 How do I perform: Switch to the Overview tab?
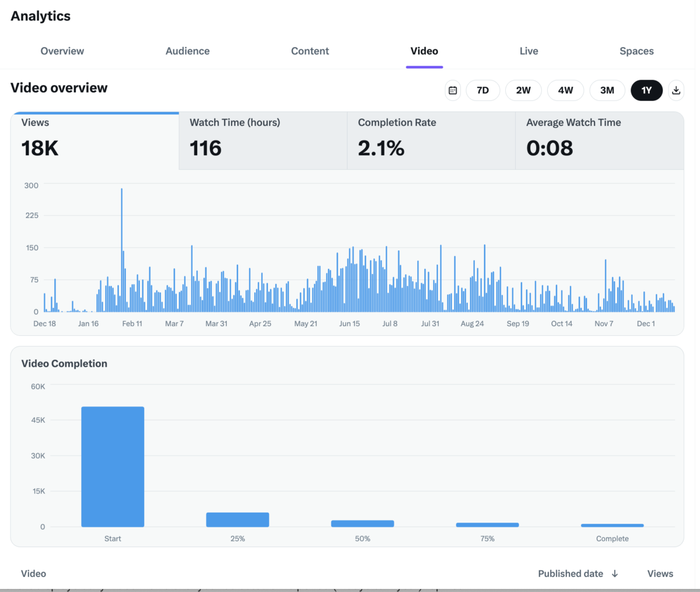coord(62,51)
